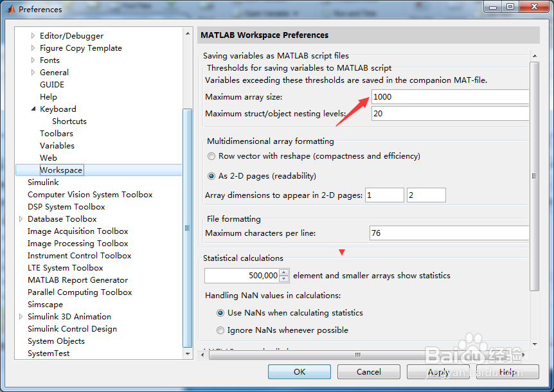Open SystemTest preferences

click(49, 353)
